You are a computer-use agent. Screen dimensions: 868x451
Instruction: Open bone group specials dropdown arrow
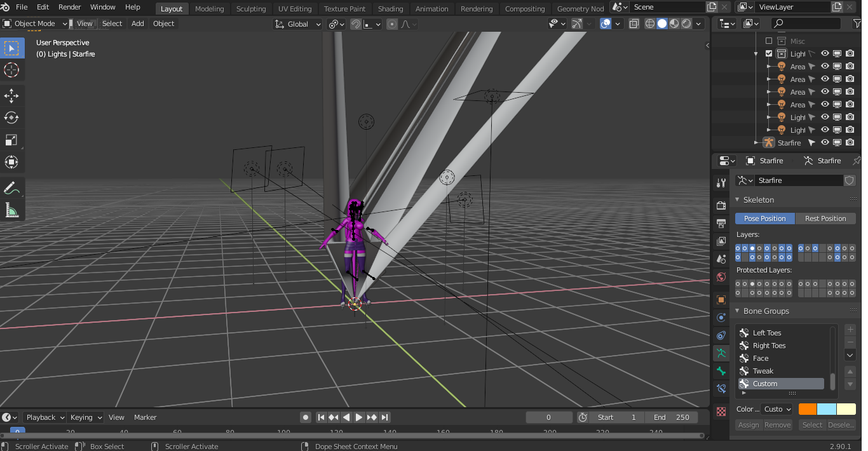tap(850, 355)
